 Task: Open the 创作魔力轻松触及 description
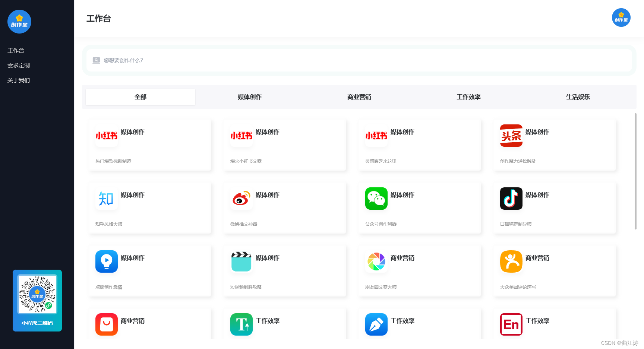[518, 161]
